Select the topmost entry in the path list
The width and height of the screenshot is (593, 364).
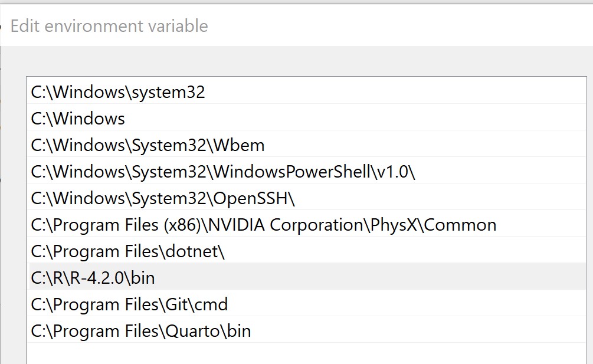(118, 92)
